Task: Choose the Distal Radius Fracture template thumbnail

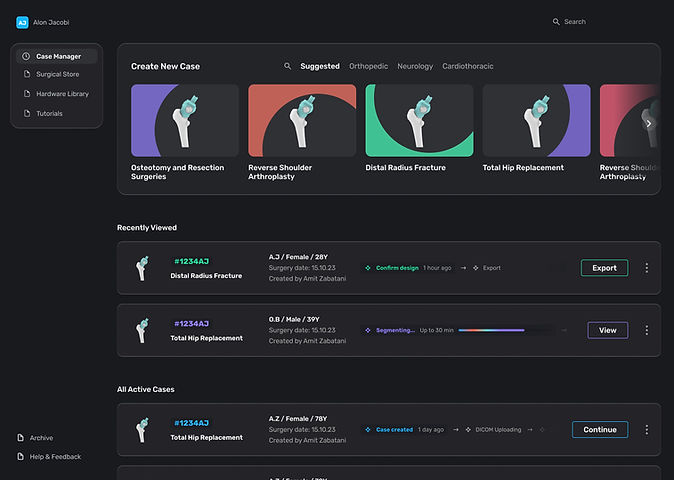Action: [419, 120]
